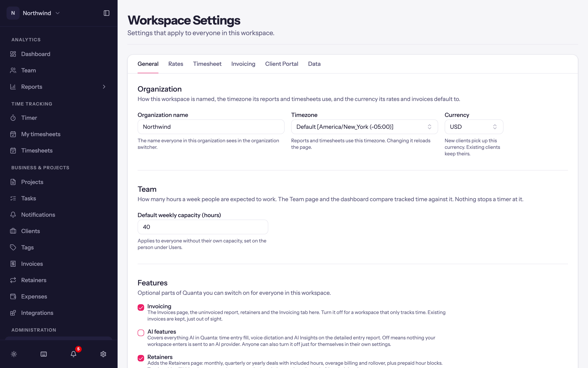Screen dimensions: 588x368
Task: Go to Notifications in the sidebar
Action: pyautogui.click(x=59, y=215)
